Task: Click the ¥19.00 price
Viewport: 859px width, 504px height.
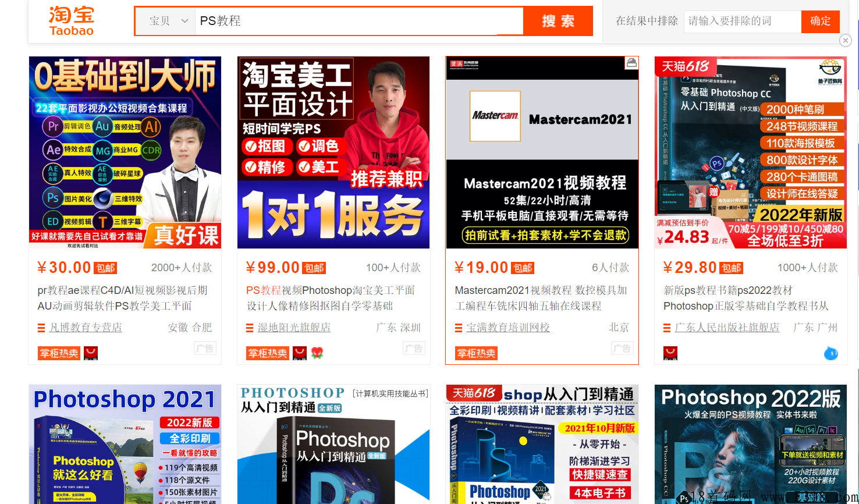Action: click(481, 268)
